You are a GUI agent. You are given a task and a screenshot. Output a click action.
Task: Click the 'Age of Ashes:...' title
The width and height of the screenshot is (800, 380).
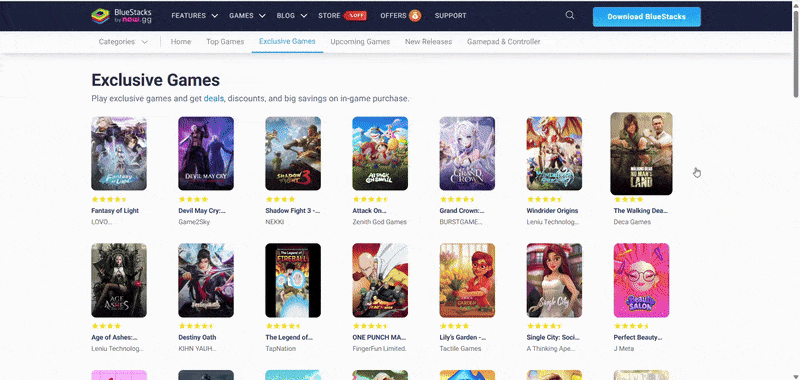click(x=114, y=337)
